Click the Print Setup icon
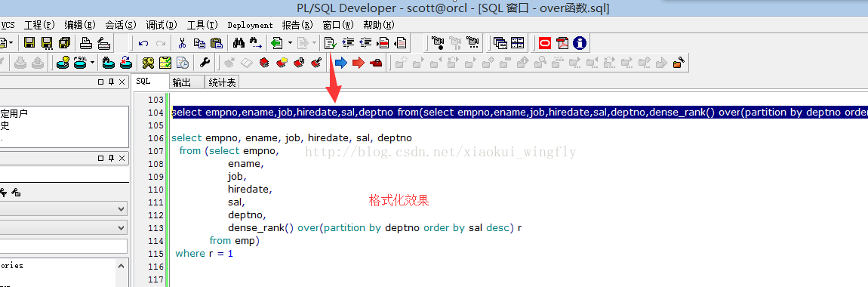The image size is (868, 287). point(103,42)
